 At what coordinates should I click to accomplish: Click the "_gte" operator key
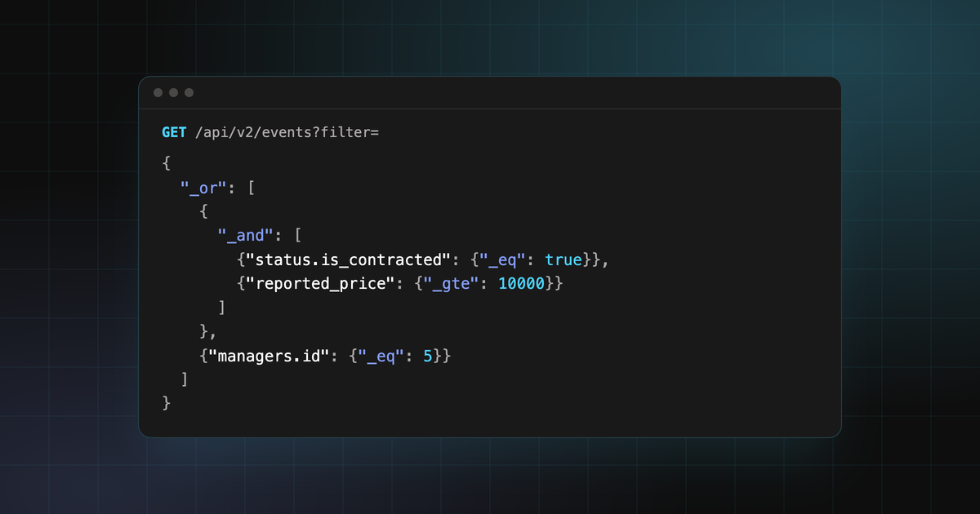[x=452, y=284]
